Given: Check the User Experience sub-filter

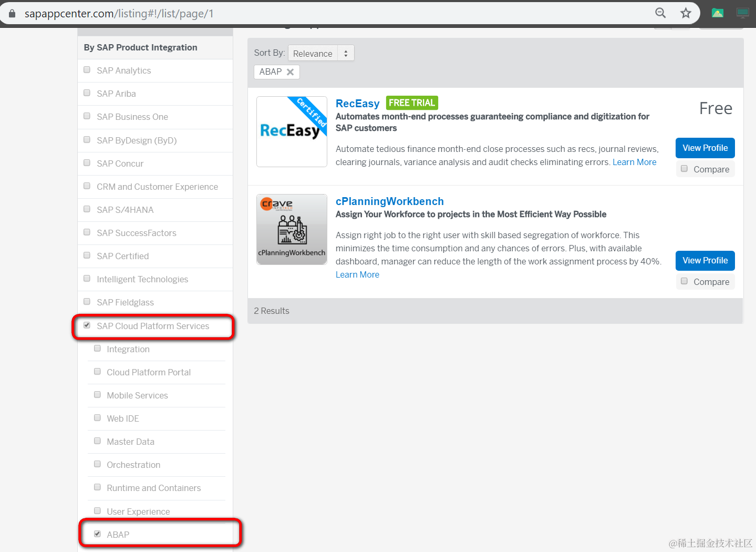Looking at the screenshot, I should point(97,511).
